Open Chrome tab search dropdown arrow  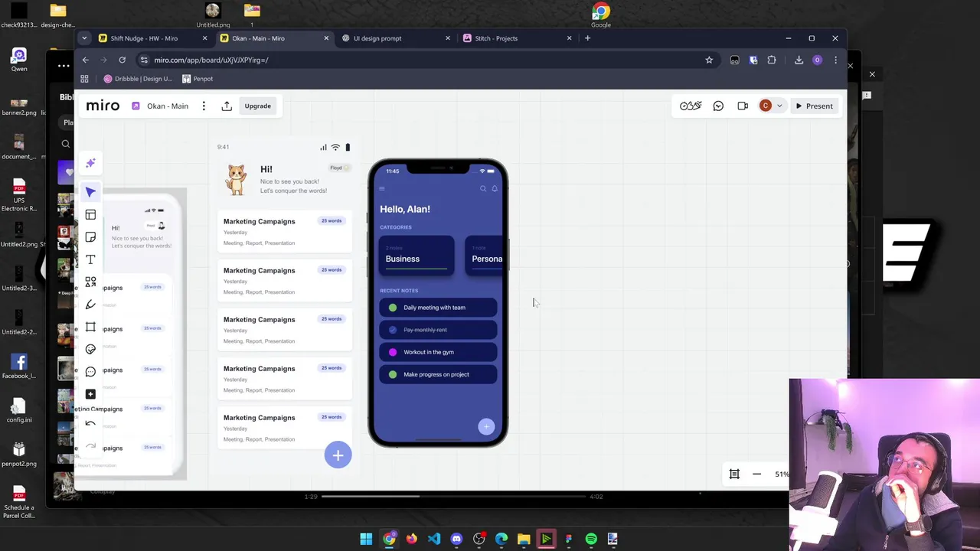[x=84, y=38]
